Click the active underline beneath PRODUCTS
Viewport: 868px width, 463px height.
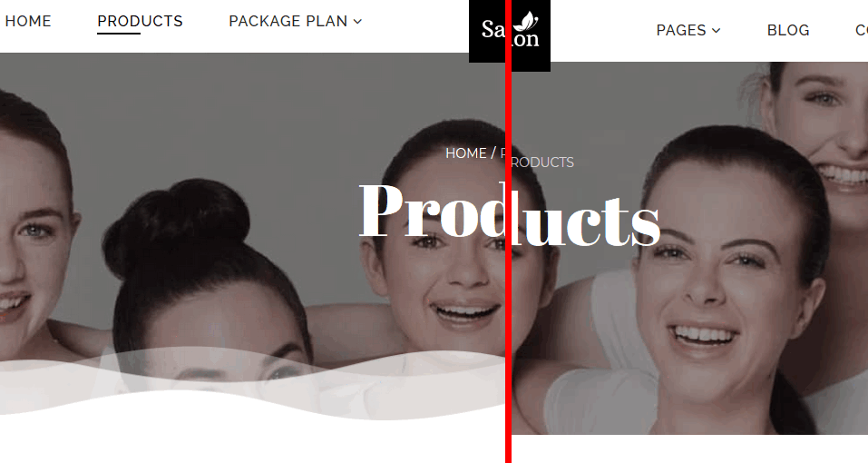point(119,34)
